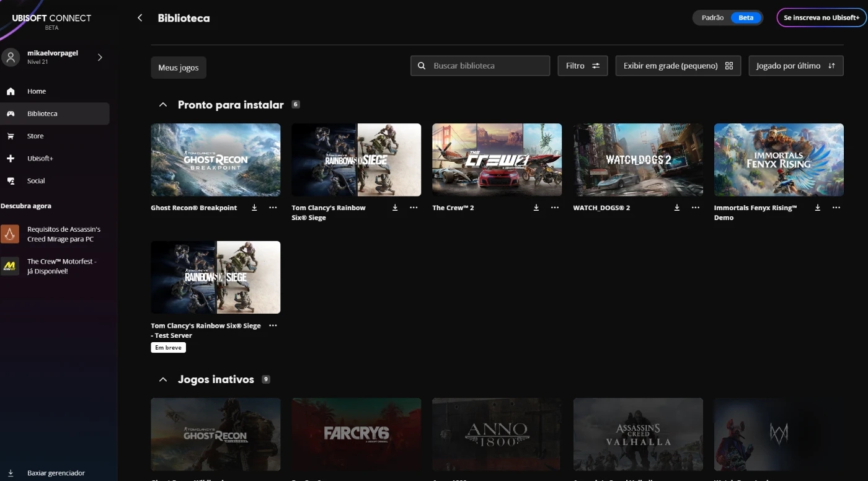Open more options for Rainbow Six Siege Test Server
Screen dimensions: 868x481
pyautogui.click(x=273, y=325)
